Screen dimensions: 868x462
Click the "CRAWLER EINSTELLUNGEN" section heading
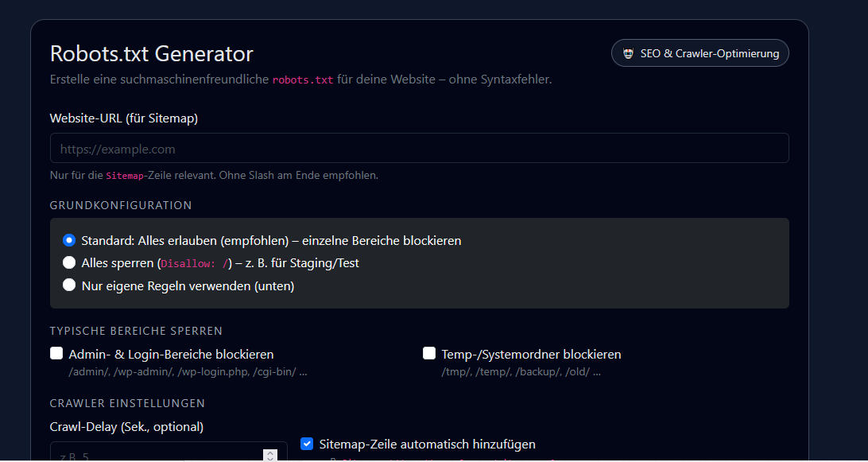[x=127, y=403]
